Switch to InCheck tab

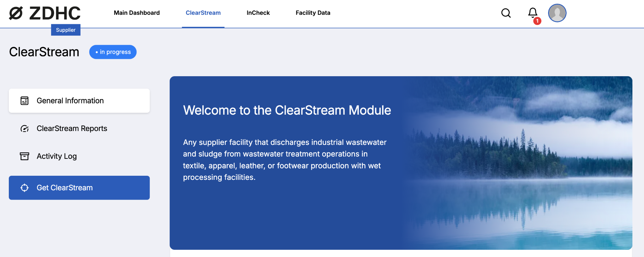pos(258,13)
